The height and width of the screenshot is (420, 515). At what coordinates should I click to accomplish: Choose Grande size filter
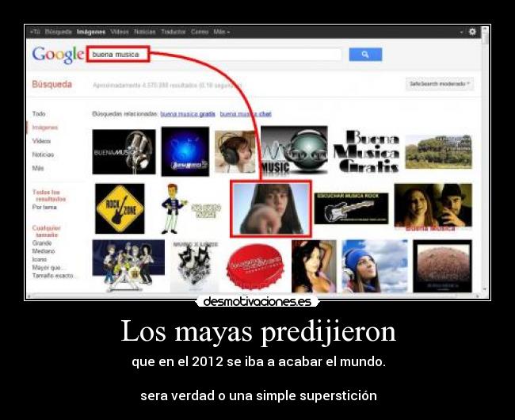(x=42, y=243)
